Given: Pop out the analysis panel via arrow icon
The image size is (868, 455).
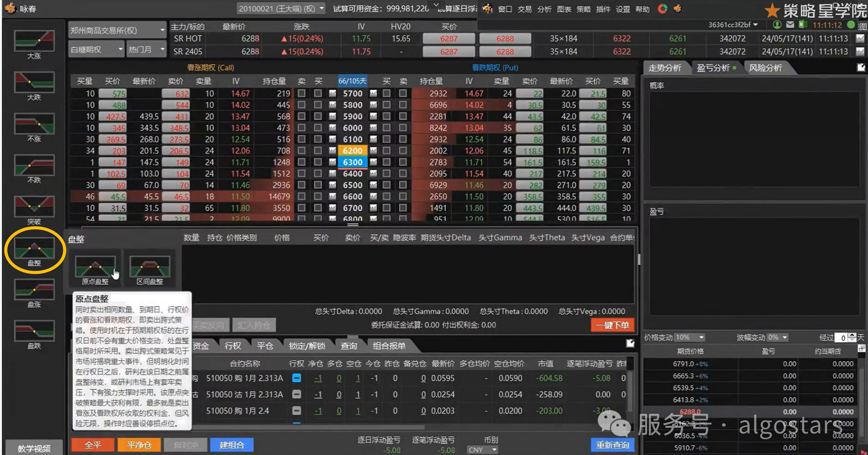Looking at the screenshot, I should (x=861, y=68).
